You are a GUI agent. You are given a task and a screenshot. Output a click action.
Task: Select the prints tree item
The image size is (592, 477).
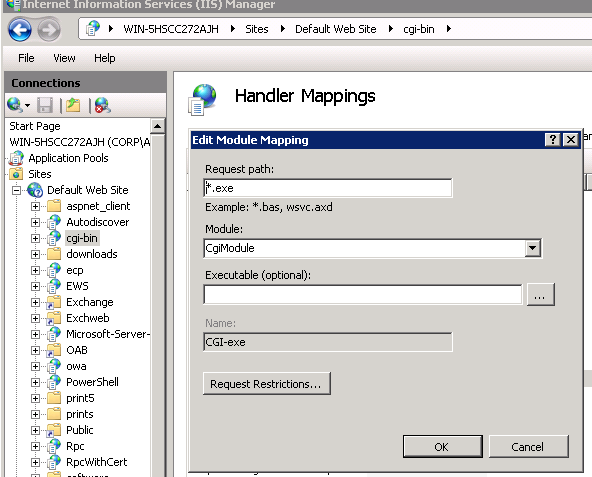(80, 414)
